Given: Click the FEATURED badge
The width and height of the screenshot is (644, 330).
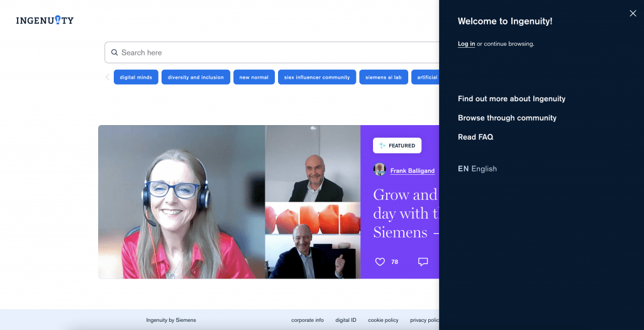Looking at the screenshot, I should click(397, 145).
